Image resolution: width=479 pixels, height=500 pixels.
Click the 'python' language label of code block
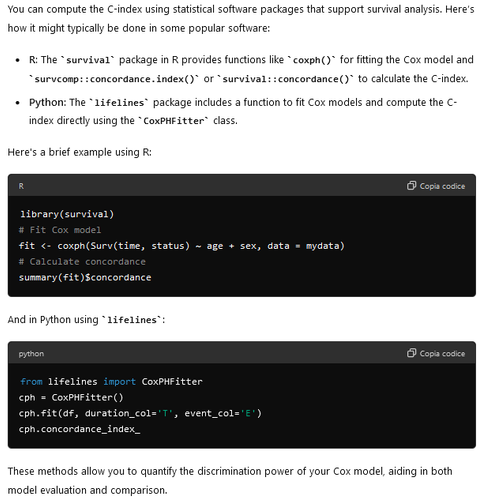coord(31,354)
